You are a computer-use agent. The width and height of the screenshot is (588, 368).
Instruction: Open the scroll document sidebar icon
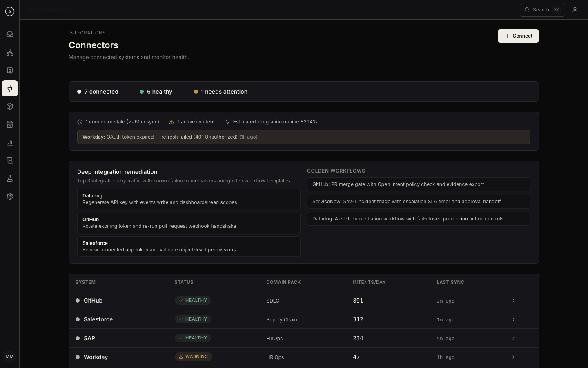point(10,160)
